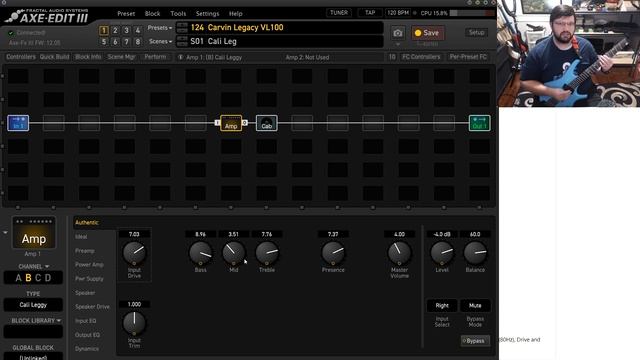Open the Presets dropdown

click(x=160, y=28)
